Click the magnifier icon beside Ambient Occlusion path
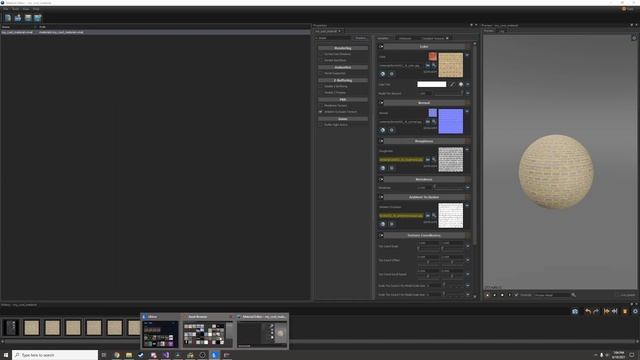 434,216
